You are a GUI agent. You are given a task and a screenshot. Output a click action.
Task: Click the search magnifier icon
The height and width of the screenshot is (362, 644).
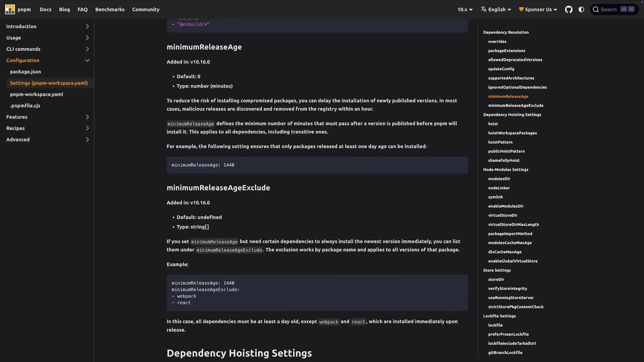(x=595, y=10)
